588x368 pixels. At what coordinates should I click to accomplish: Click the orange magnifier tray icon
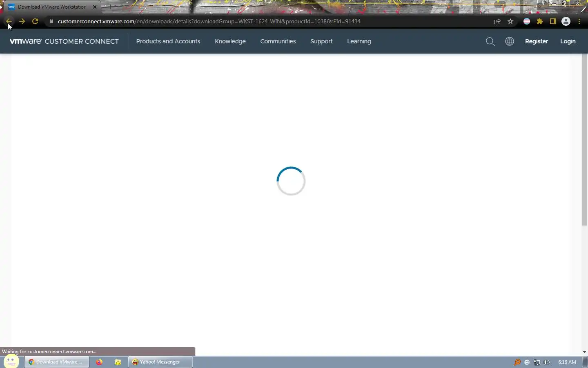click(517, 362)
